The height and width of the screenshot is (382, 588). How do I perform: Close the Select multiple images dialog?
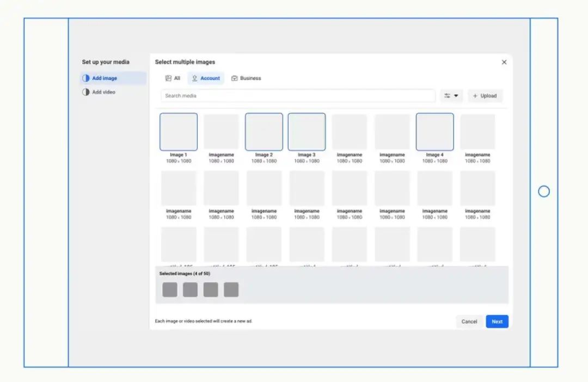click(x=504, y=62)
